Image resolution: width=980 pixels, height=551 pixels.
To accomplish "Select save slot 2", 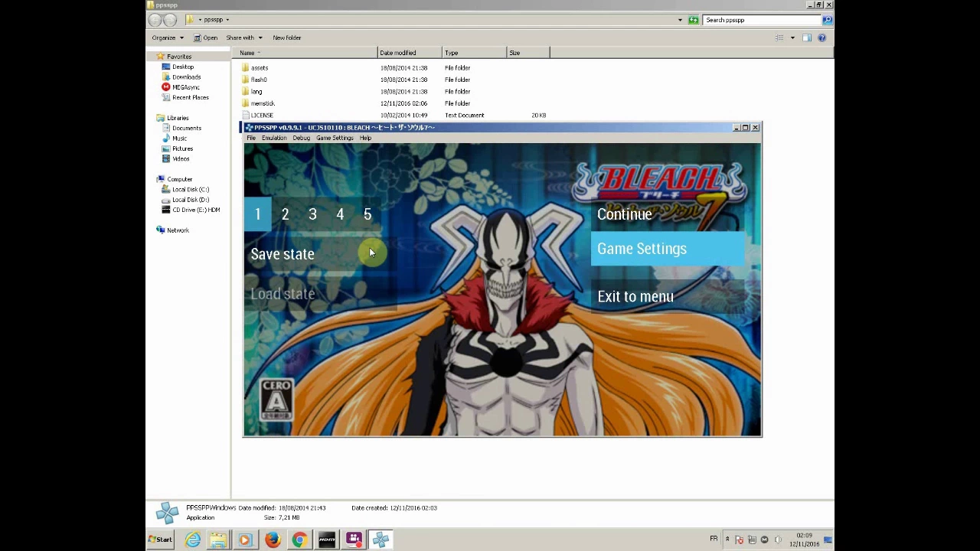I will [285, 214].
